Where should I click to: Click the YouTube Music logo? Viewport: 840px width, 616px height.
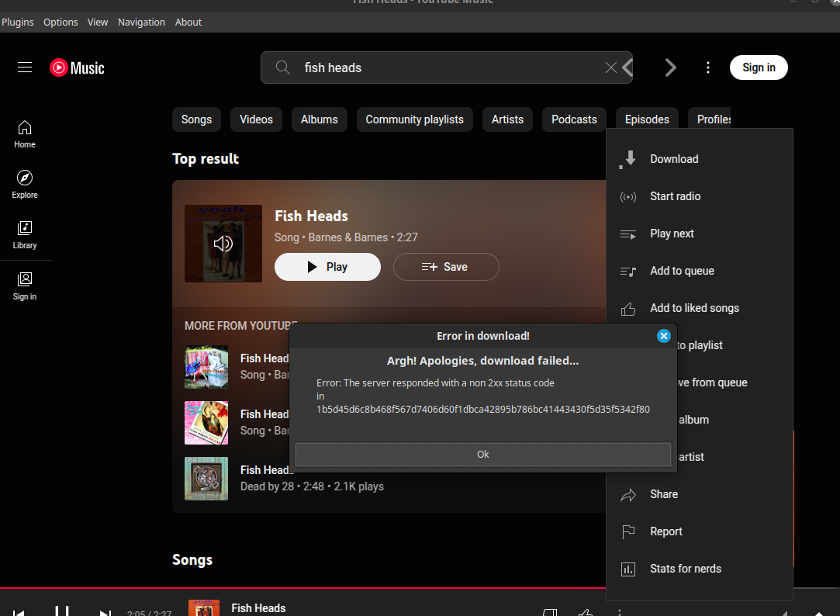(x=77, y=68)
